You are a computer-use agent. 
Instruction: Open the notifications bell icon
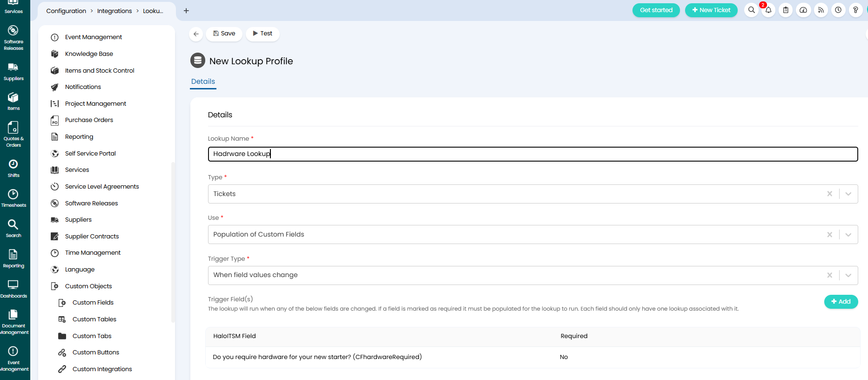click(768, 10)
